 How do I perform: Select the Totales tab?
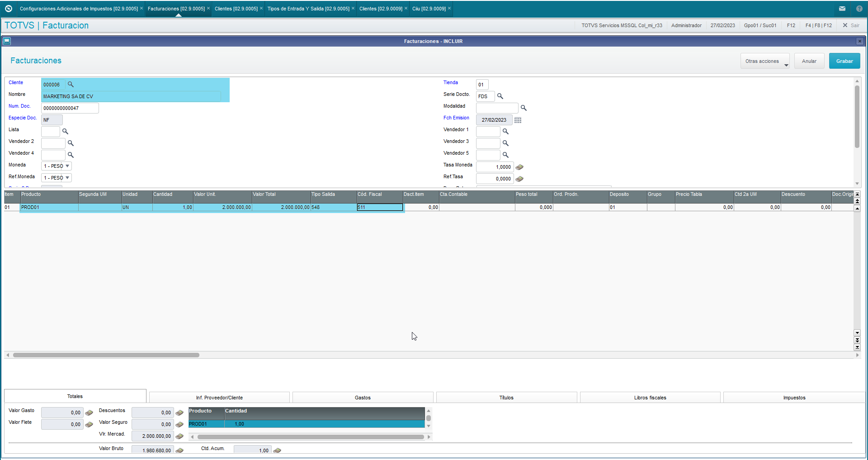click(75, 396)
